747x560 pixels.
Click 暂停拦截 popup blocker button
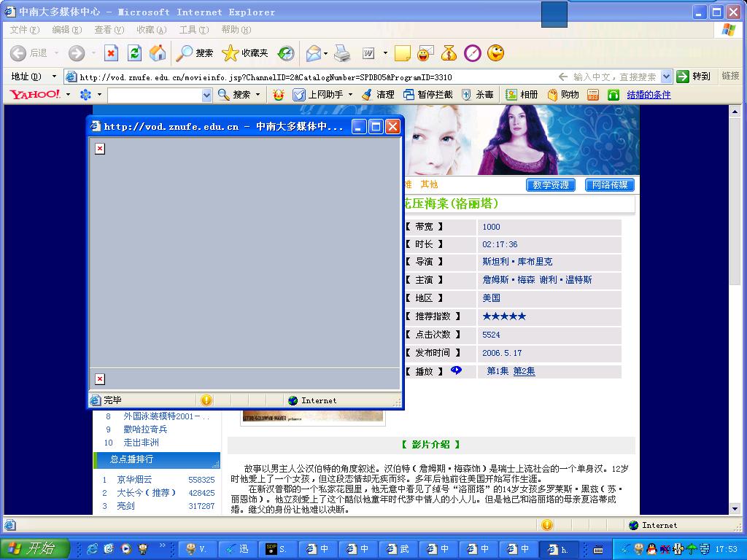pyautogui.click(x=427, y=95)
